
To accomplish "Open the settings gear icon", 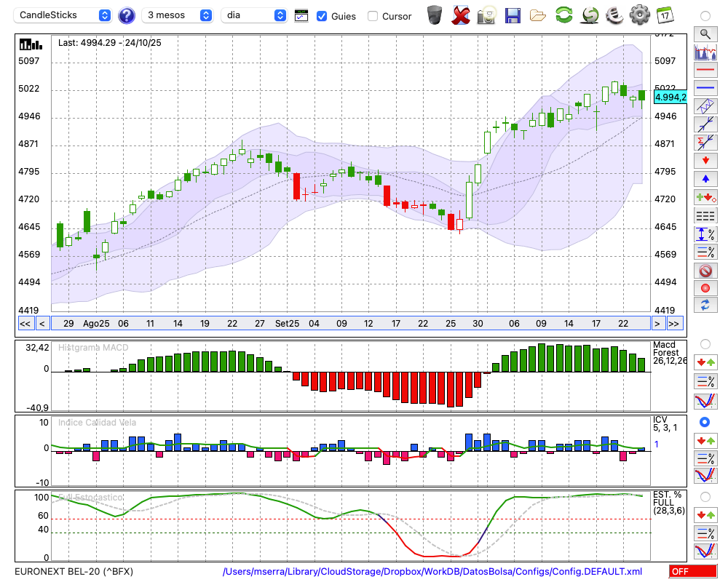I will pyautogui.click(x=639, y=15).
